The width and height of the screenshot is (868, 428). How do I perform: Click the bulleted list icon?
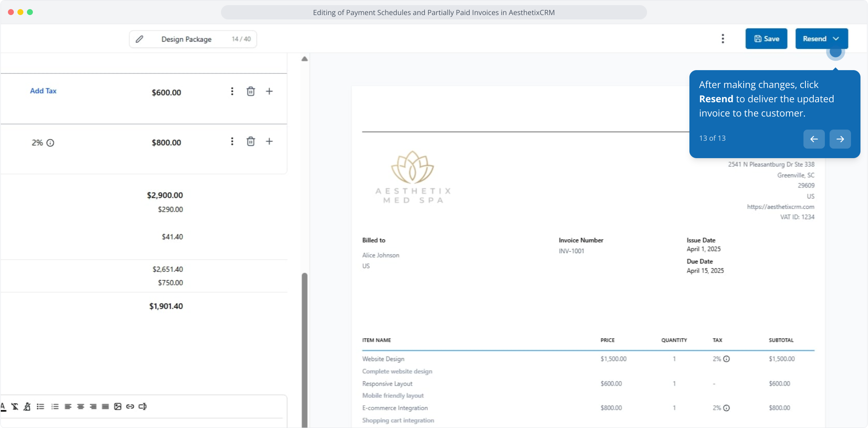(40, 407)
